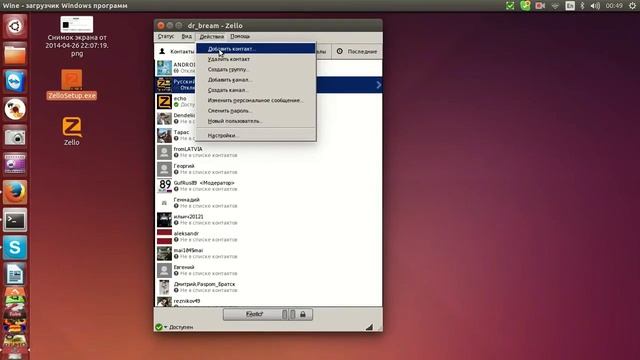Choose Добавить контакт menu entry
The width and height of the screenshot is (640, 360).
pyautogui.click(x=256, y=49)
